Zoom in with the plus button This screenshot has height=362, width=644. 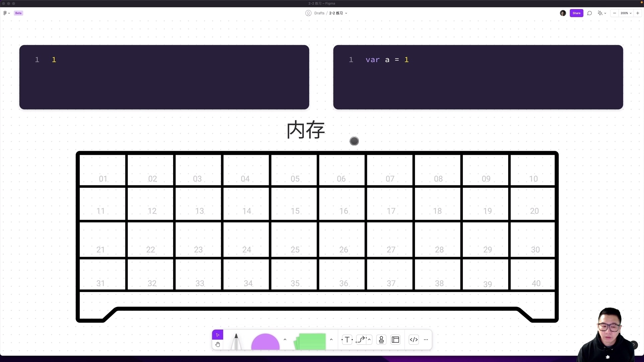point(638,13)
